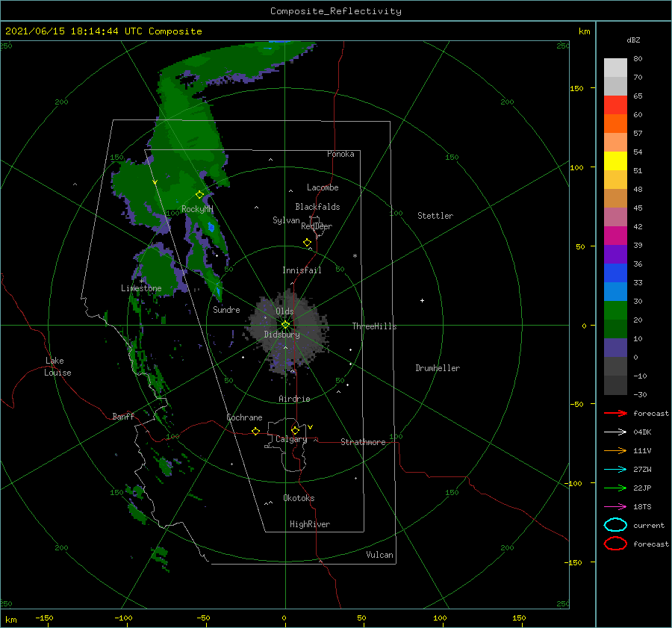Click the ThreeHills city label

click(374, 326)
